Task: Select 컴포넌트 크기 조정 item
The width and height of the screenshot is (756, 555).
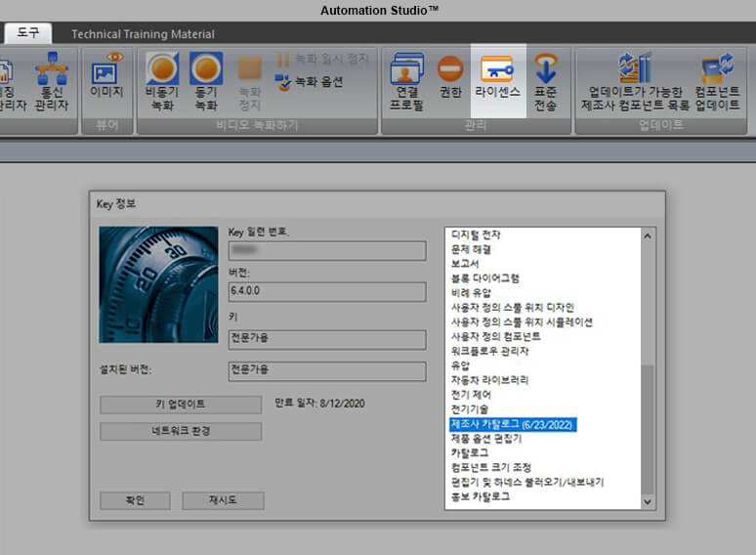Action: point(491,467)
